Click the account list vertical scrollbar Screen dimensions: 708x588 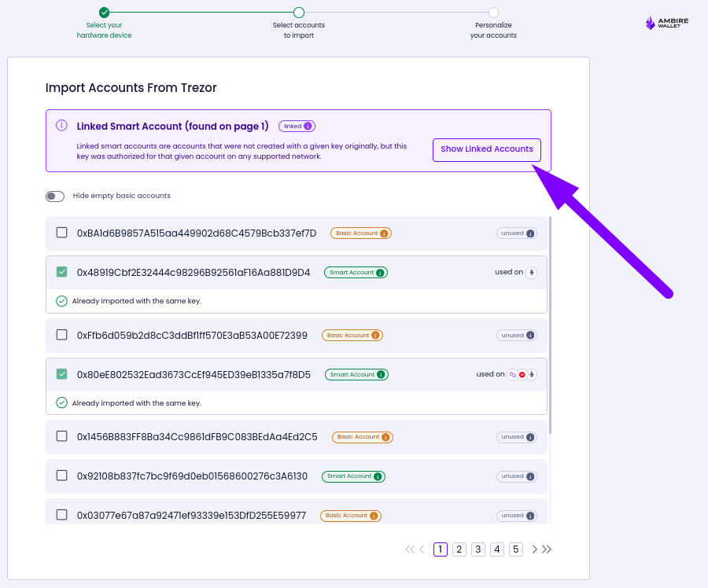(x=550, y=325)
